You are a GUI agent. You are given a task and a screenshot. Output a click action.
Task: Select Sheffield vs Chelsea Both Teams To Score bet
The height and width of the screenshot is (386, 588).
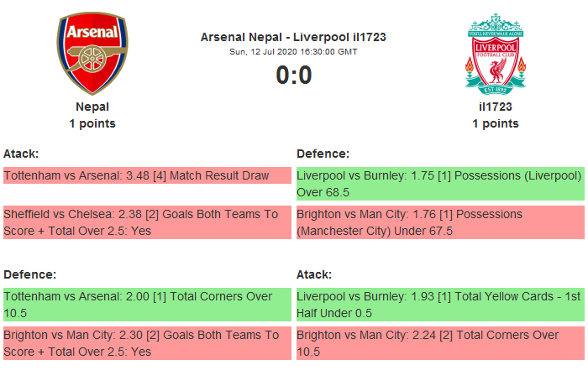(146, 222)
